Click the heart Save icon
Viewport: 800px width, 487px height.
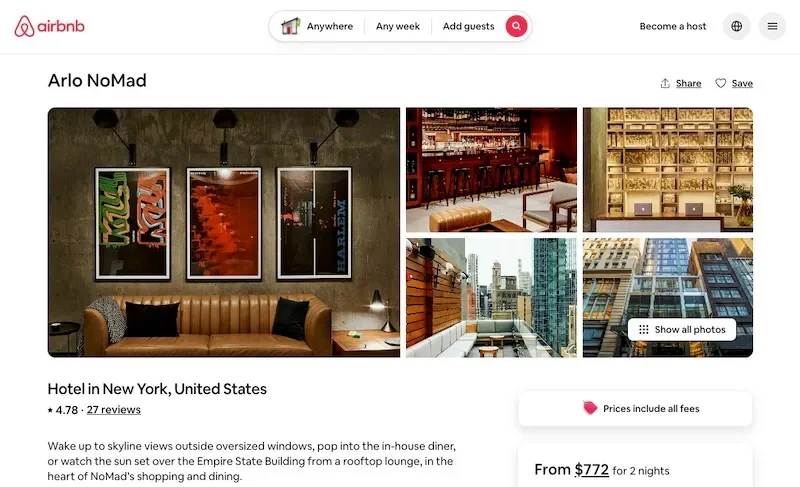pyautogui.click(x=720, y=83)
